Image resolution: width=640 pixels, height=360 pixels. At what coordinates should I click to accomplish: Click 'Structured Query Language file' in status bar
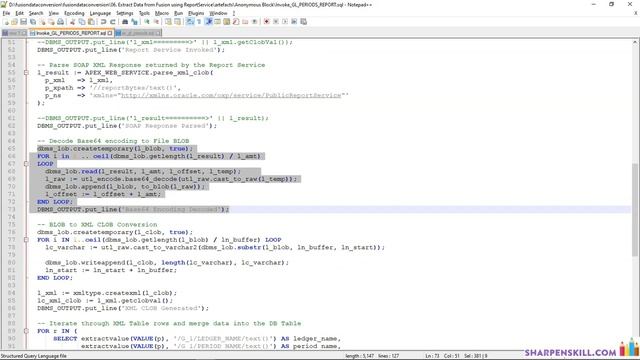tap(34, 356)
